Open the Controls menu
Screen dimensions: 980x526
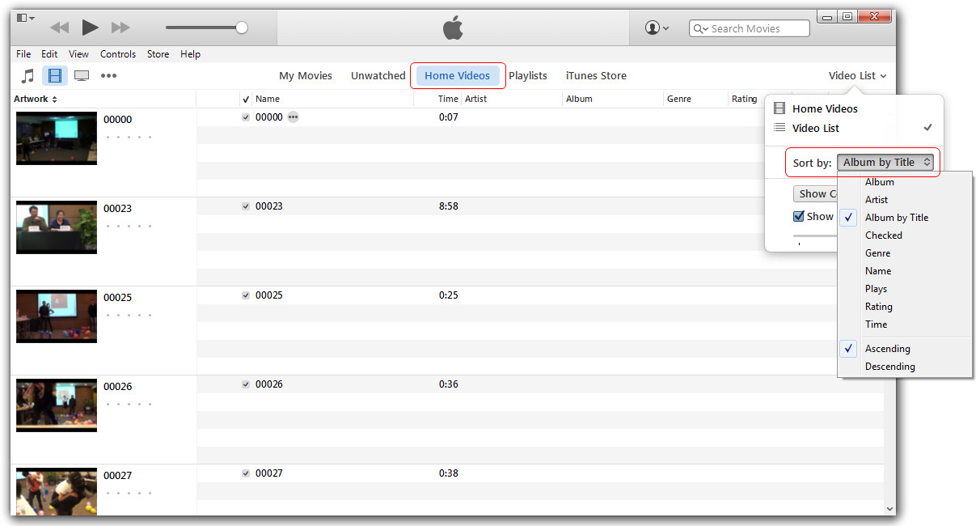(x=118, y=54)
